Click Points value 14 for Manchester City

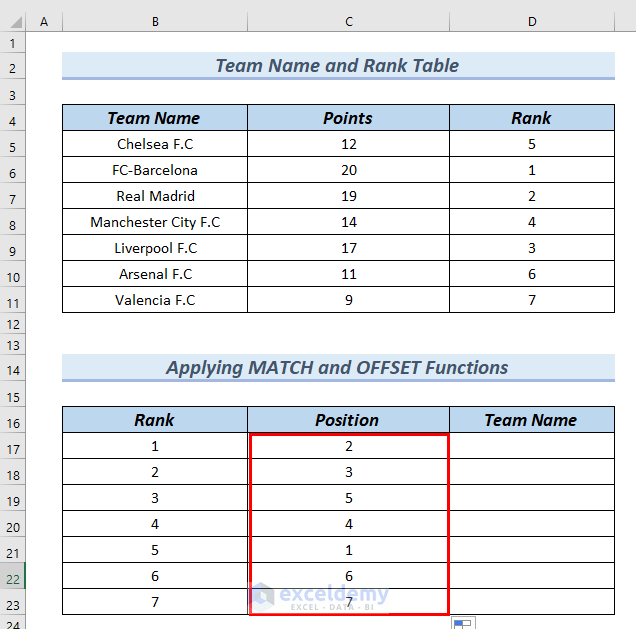click(348, 222)
